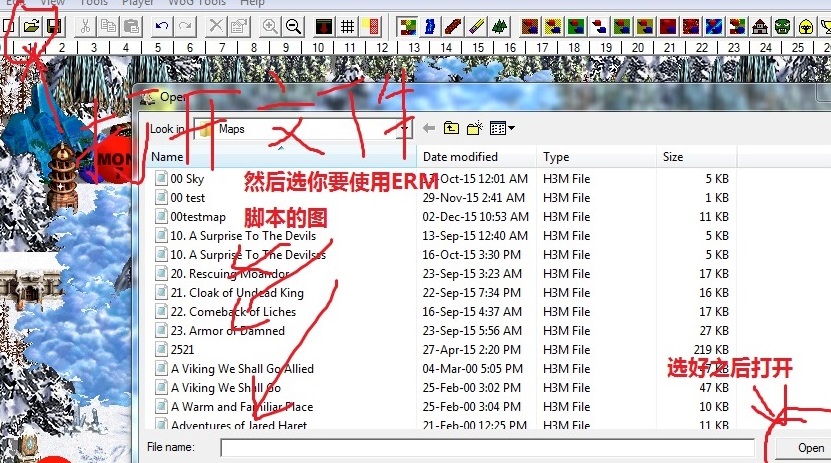Image resolution: width=831 pixels, height=463 pixels.
Task: Open the Help menu
Action: 252,3
